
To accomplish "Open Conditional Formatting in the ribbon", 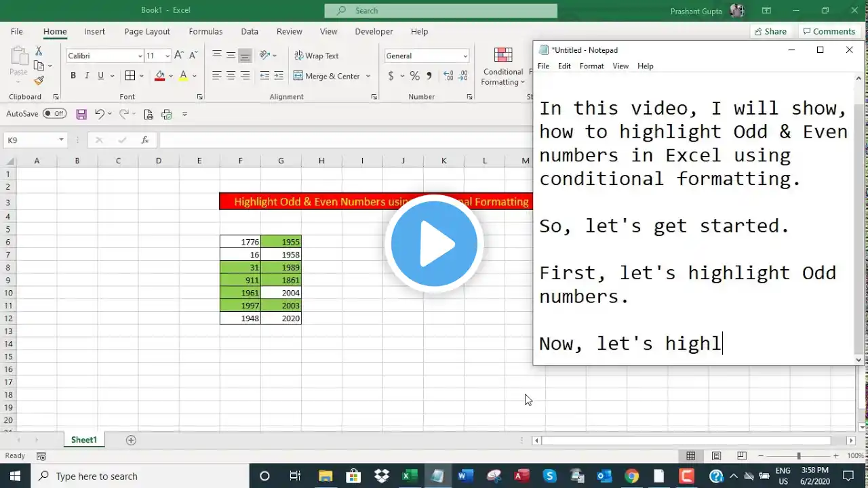I will (x=503, y=67).
